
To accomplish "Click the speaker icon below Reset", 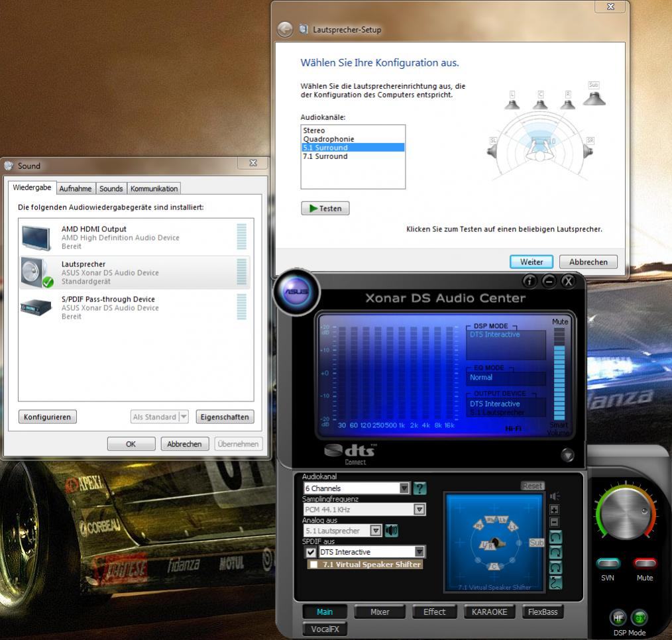I will point(555,496).
